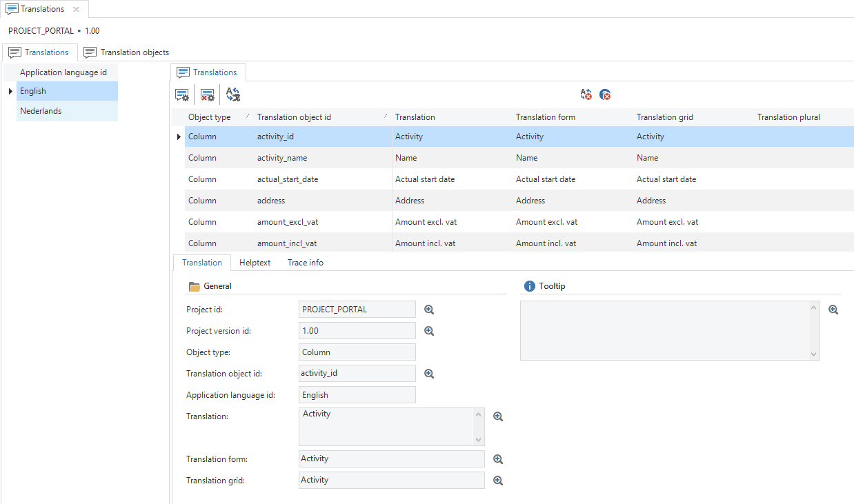This screenshot has width=854, height=504.
Task: Click into the Translation form input field
Action: (391, 459)
